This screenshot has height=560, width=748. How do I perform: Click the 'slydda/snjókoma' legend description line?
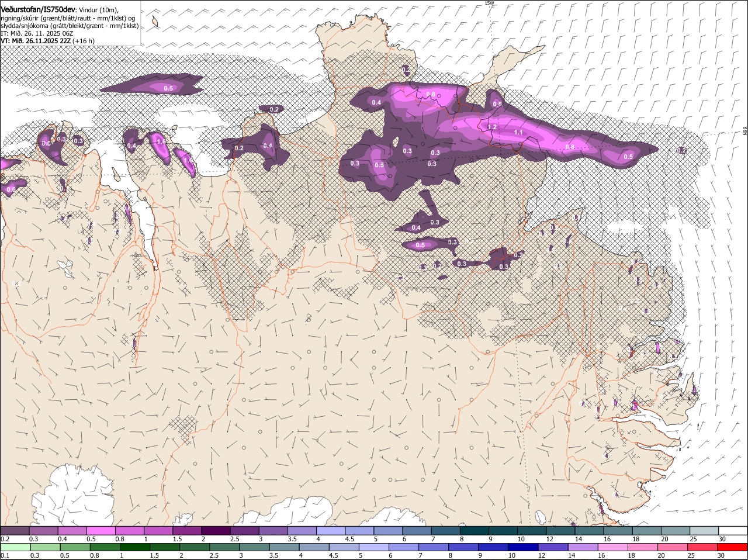[x=70, y=26]
